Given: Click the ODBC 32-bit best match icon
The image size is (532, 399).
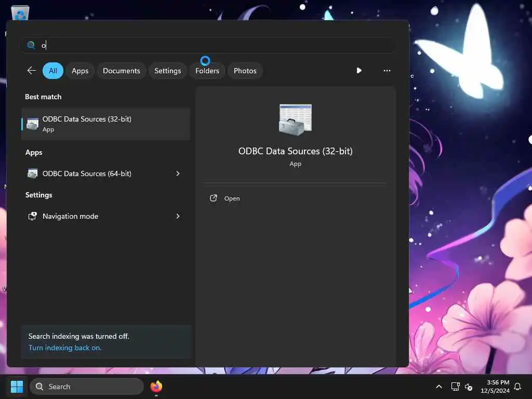Looking at the screenshot, I should 32,124.
